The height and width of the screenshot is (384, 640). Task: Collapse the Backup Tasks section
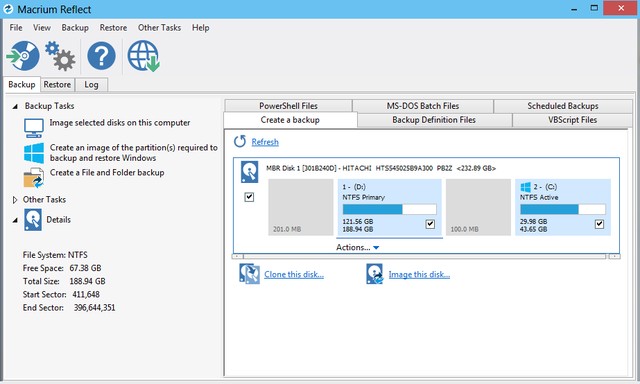pos(15,107)
